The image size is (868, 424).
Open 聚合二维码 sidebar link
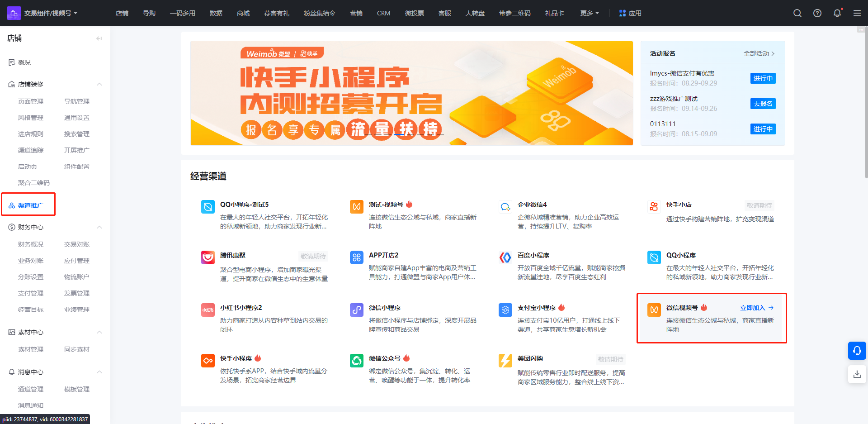[x=34, y=183]
